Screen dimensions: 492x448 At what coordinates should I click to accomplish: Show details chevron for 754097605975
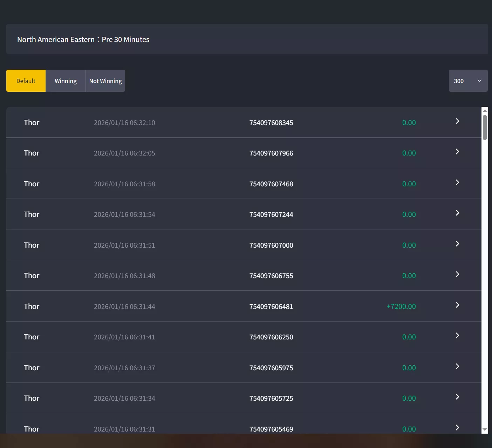pyautogui.click(x=457, y=366)
